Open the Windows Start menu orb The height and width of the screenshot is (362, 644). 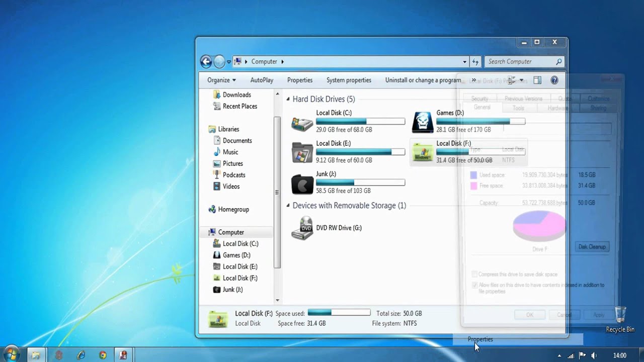coord(11,354)
